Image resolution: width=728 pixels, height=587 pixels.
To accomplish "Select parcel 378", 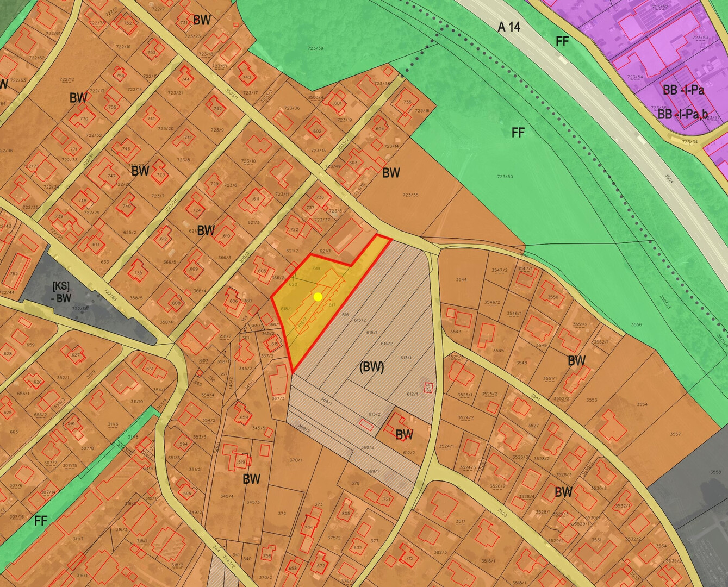I will point(356,483).
